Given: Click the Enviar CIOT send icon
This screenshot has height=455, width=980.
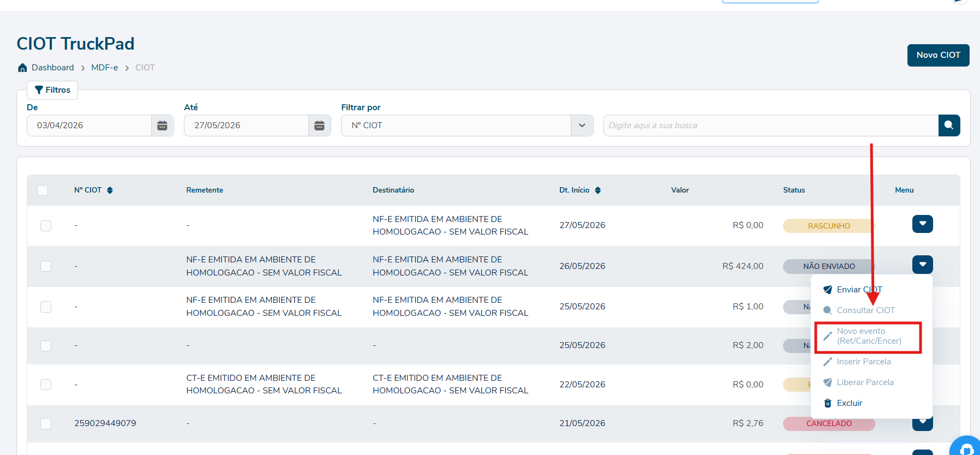Looking at the screenshot, I should [x=828, y=290].
